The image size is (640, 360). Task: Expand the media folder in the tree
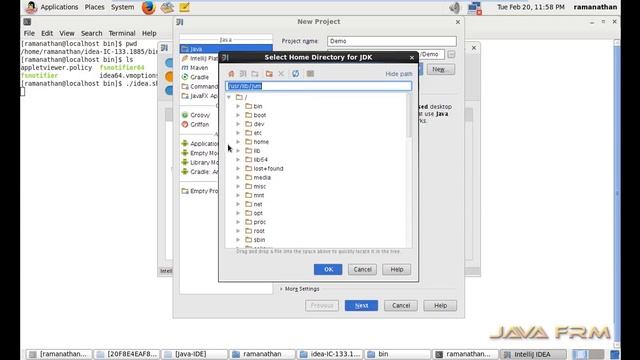click(238, 178)
